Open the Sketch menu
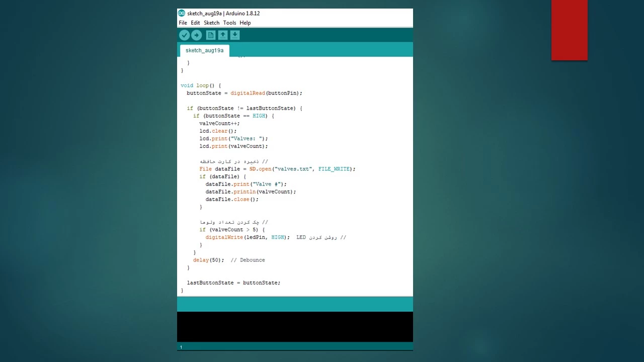 (211, 23)
